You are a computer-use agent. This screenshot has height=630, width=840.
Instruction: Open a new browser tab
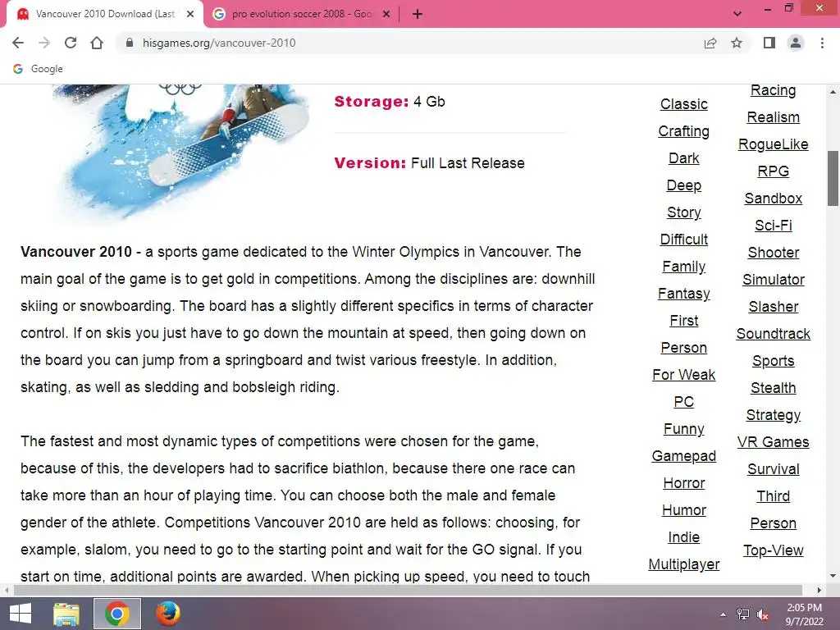[x=418, y=14]
